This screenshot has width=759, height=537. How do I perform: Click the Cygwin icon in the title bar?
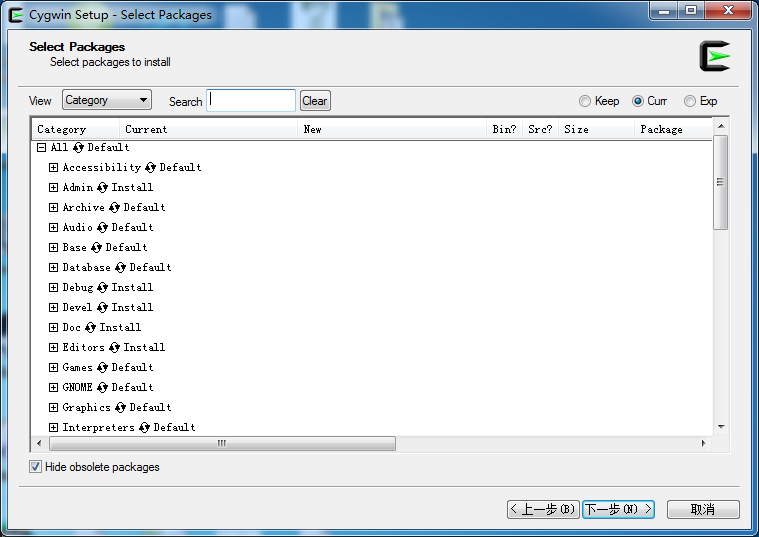pos(16,15)
